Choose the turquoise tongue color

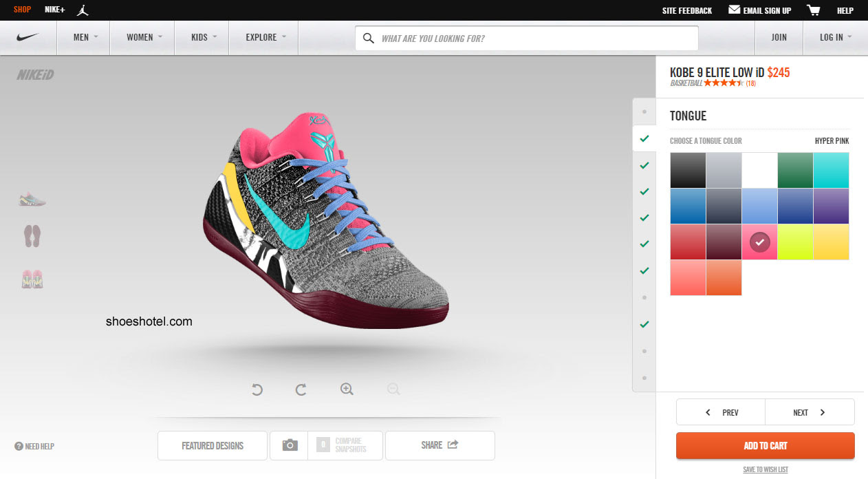pyautogui.click(x=831, y=170)
